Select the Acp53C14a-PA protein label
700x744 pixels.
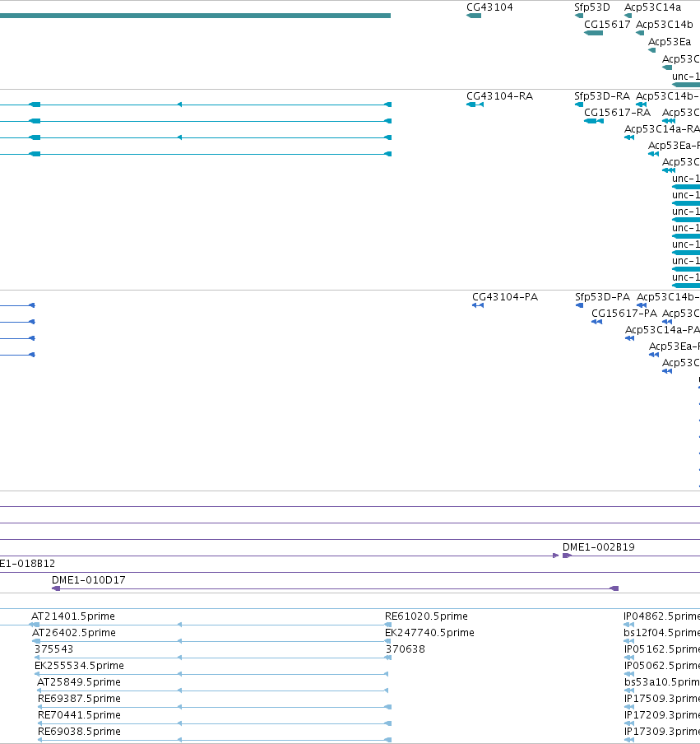(x=662, y=330)
